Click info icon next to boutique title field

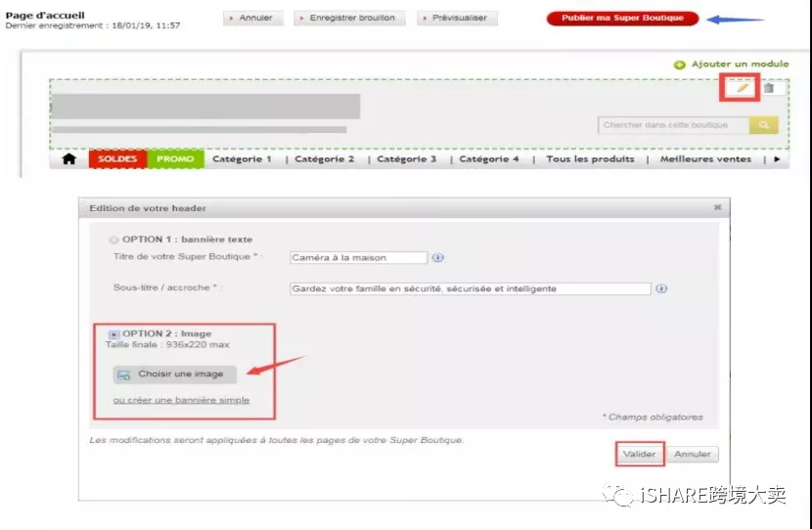[x=437, y=257]
